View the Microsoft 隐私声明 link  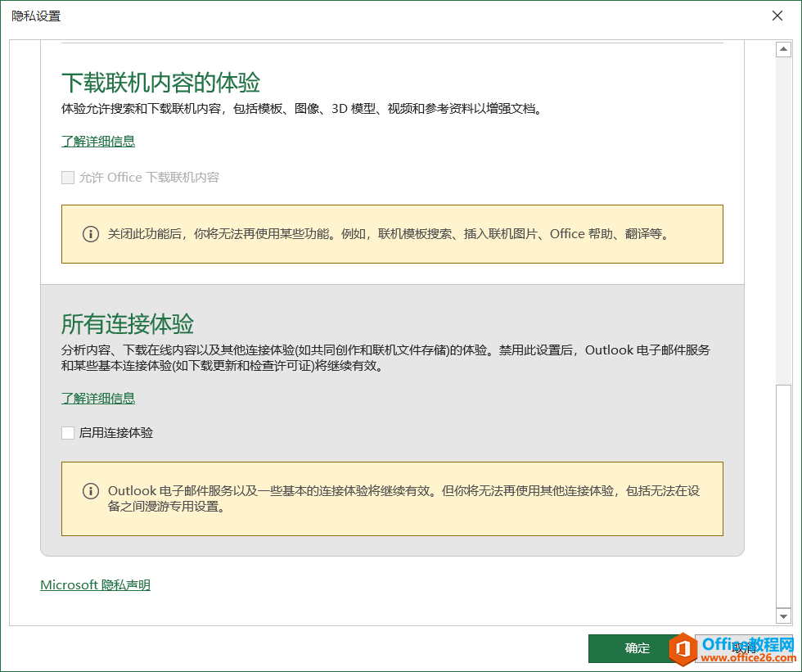click(x=95, y=584)
